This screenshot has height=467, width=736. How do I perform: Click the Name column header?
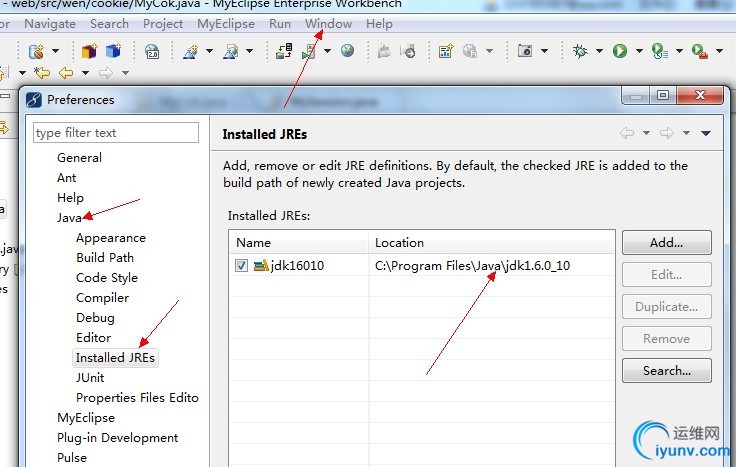[x=299, y=243]
